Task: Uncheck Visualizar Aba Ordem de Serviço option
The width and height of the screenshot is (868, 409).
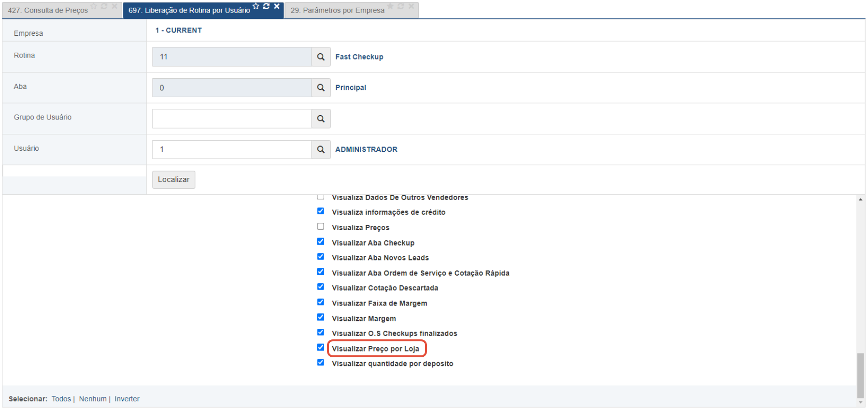Action: point(321,272)
